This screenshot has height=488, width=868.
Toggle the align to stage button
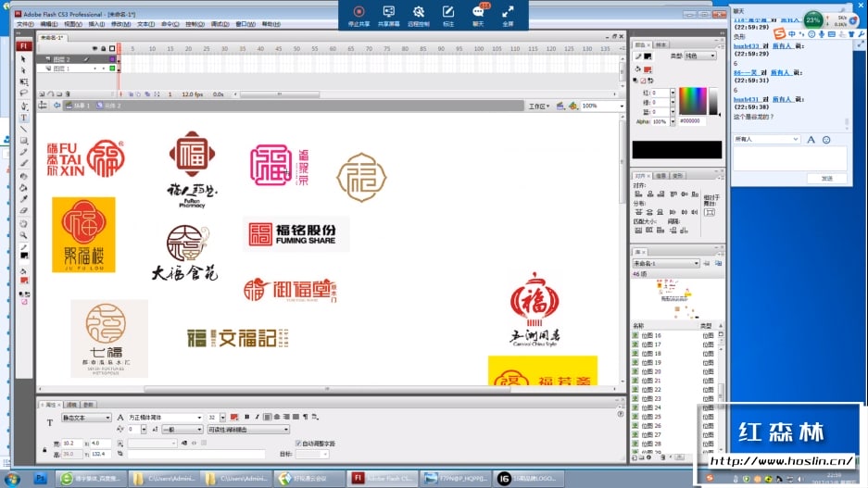(710, 212)
